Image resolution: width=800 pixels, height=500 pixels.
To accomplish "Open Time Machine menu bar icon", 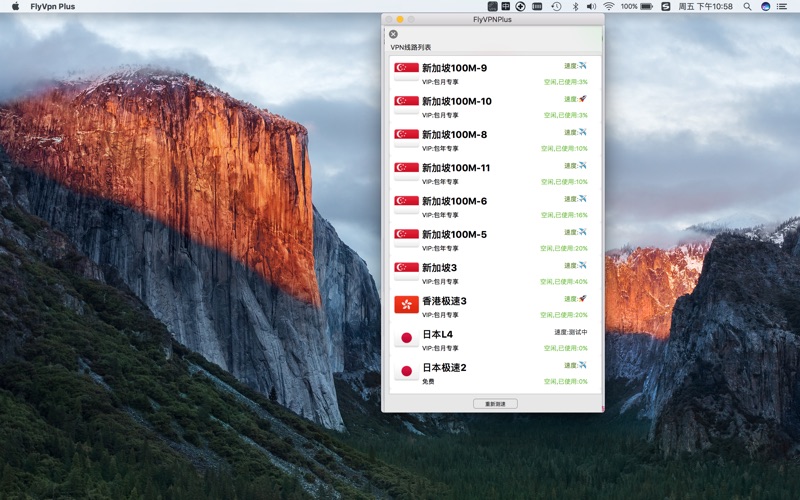I will click(x=556, y=7).
